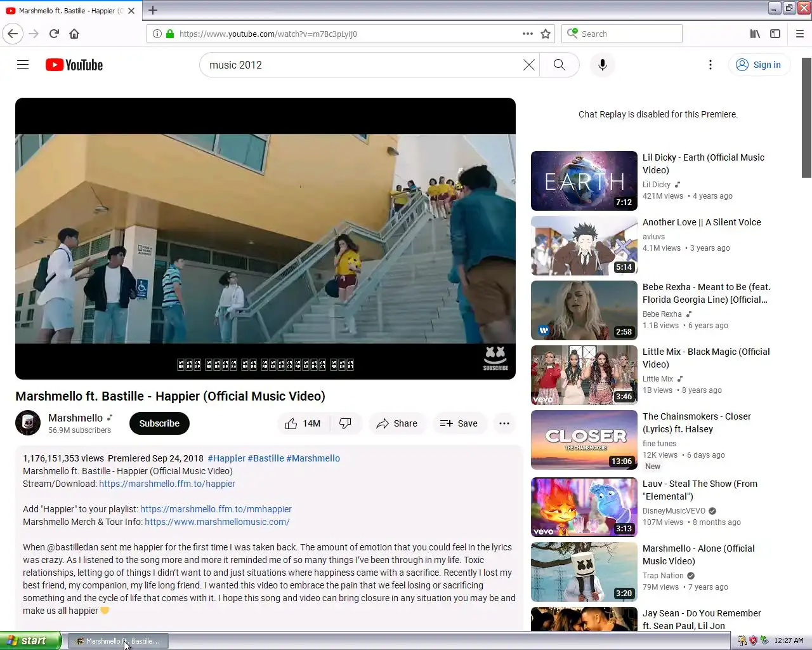The image size is (812, 650).
Task: Open marshmellomusic.com merch link
Action: (x=217, y=522)
